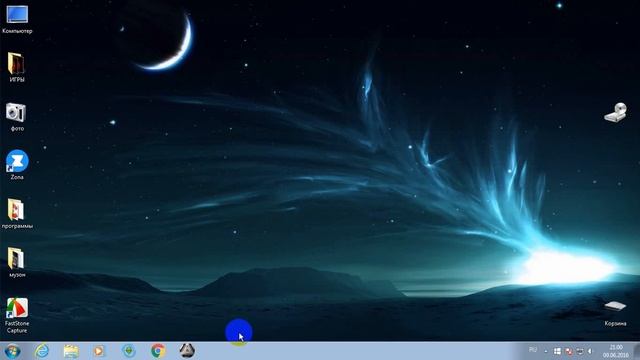640x360 pixels.
Task: Select the музон folder icon
Action: coord(17,263)
